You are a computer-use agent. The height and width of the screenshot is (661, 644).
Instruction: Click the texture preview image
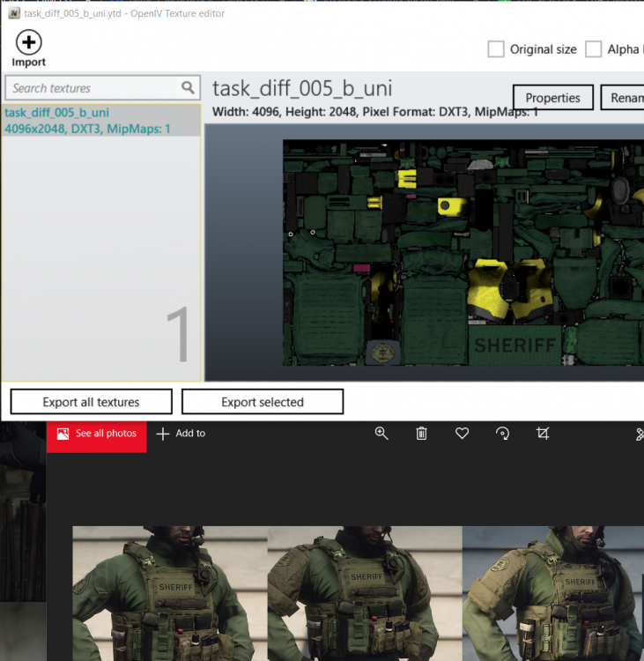point(463,253)
